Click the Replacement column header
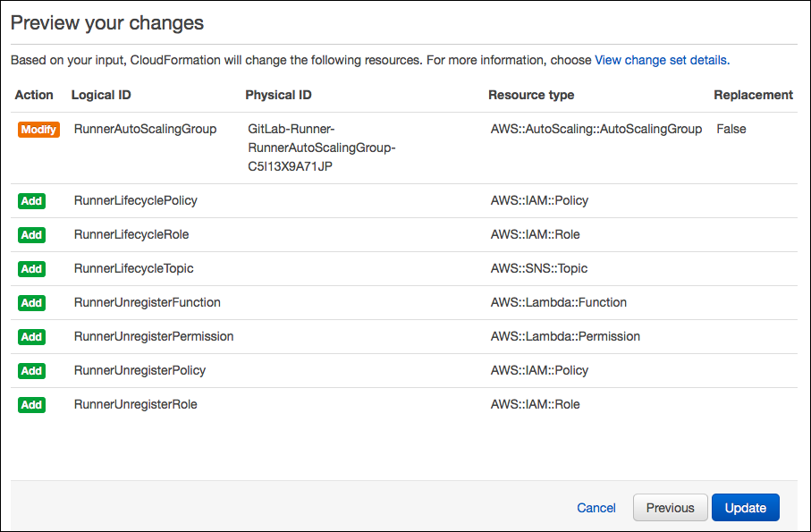Image resolution: width=811 pixels, height=532 pixels. pyautogui.click(x=753, y=95)
